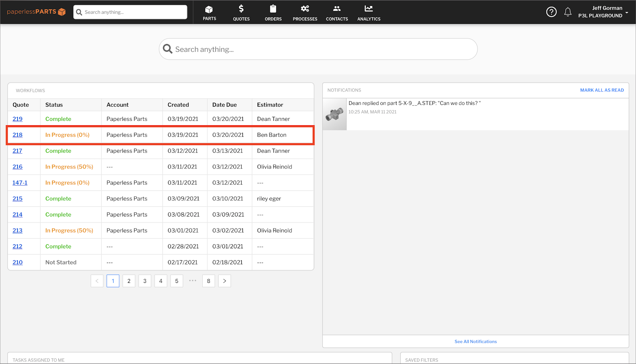Focus the large Search anything field
The width and height of the screenshot is (636, 364).
(318, 49)
